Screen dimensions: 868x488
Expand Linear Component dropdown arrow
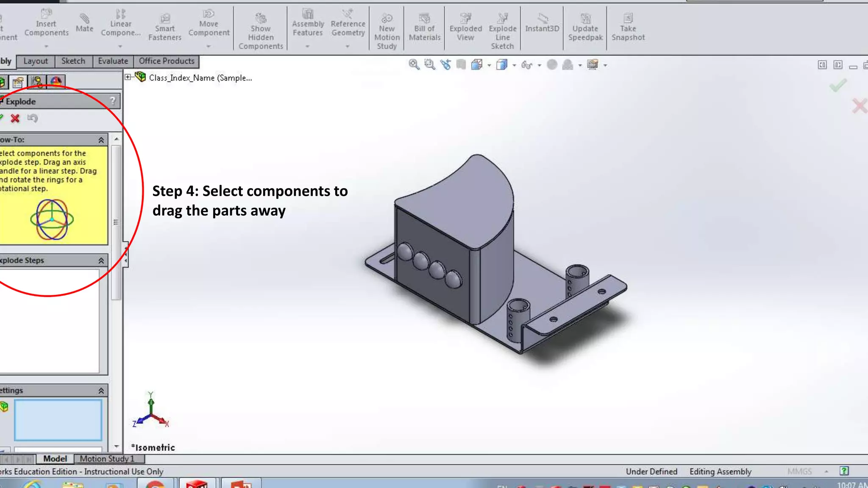tap(120, 46)
